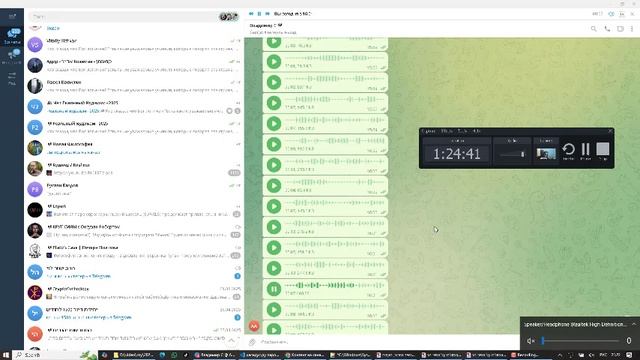Restart the recording with circular arrow button
640x360 pixels.
click(x=568, y=150)
